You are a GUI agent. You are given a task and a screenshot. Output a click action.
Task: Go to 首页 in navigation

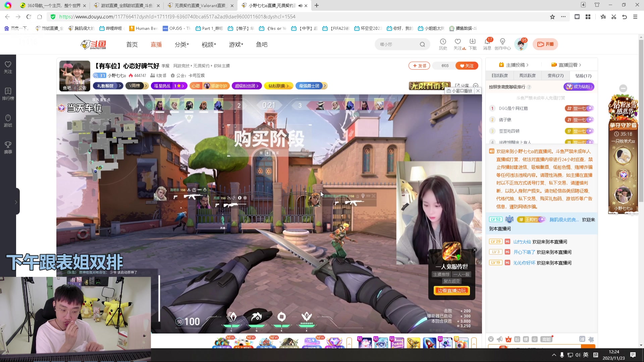tap(132, 44)
